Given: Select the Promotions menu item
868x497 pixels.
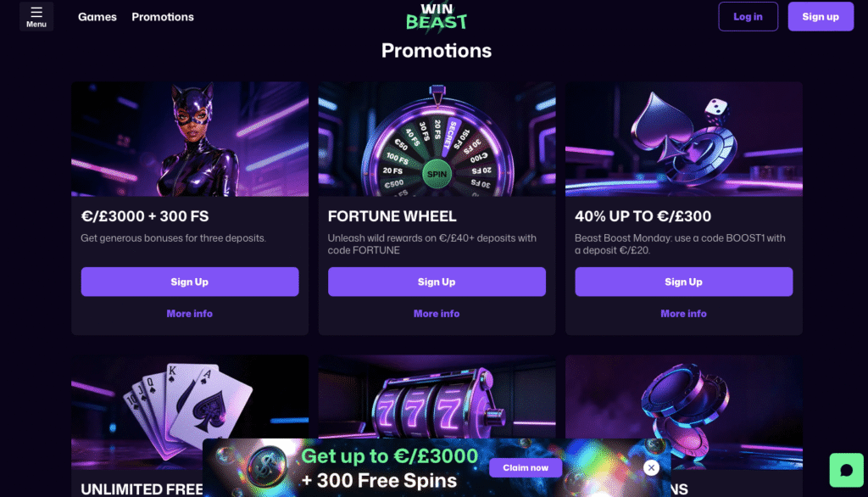Looking at the screenshot, I should 162,16.
